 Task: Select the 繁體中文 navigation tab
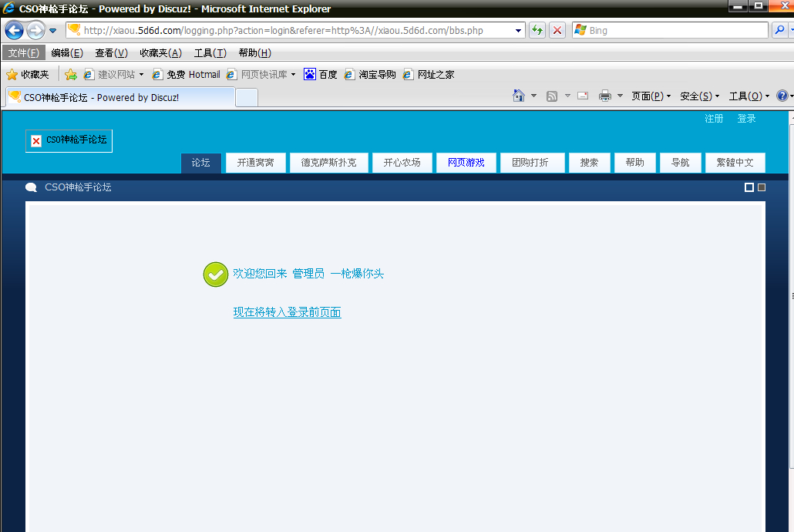[735, 163]
